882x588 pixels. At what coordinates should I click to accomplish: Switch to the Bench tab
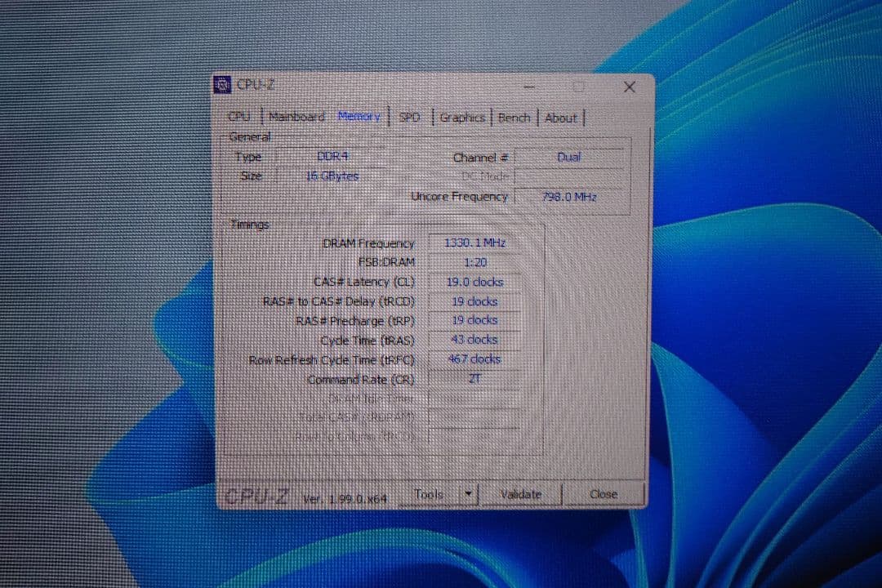point(514,118)
